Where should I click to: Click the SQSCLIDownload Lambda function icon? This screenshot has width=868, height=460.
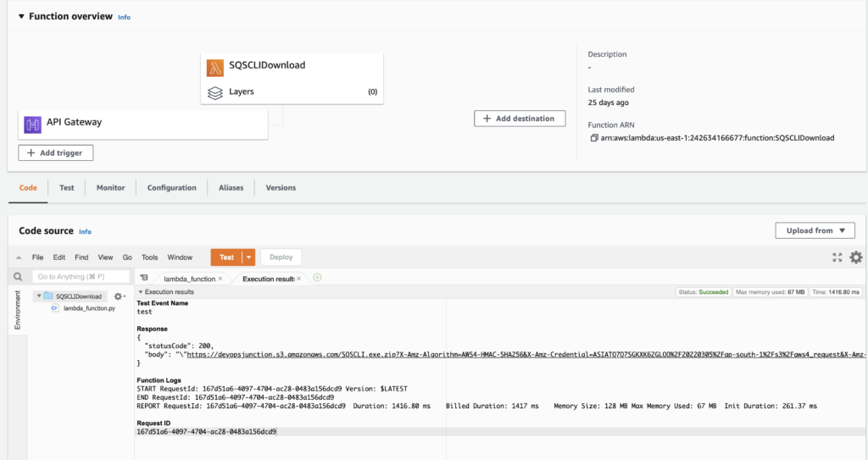pyautogui.click(x=215, y=65)
